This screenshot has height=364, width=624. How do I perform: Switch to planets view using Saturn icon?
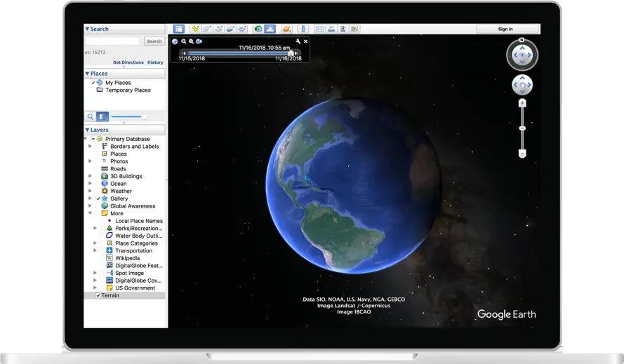[286, 29]
